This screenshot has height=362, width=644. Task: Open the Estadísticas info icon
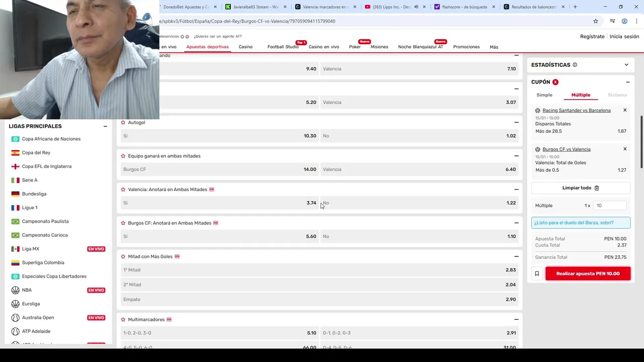575,65
